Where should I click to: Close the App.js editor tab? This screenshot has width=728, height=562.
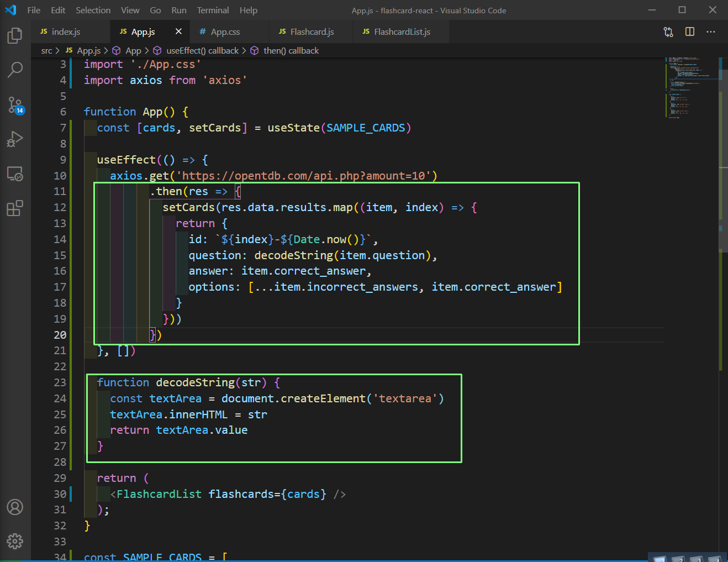click(x=178, y=31)
